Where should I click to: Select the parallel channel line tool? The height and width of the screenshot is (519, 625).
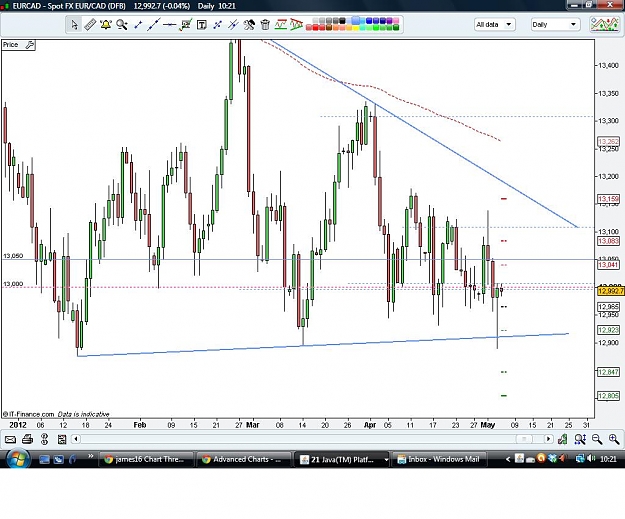point(233,25)
